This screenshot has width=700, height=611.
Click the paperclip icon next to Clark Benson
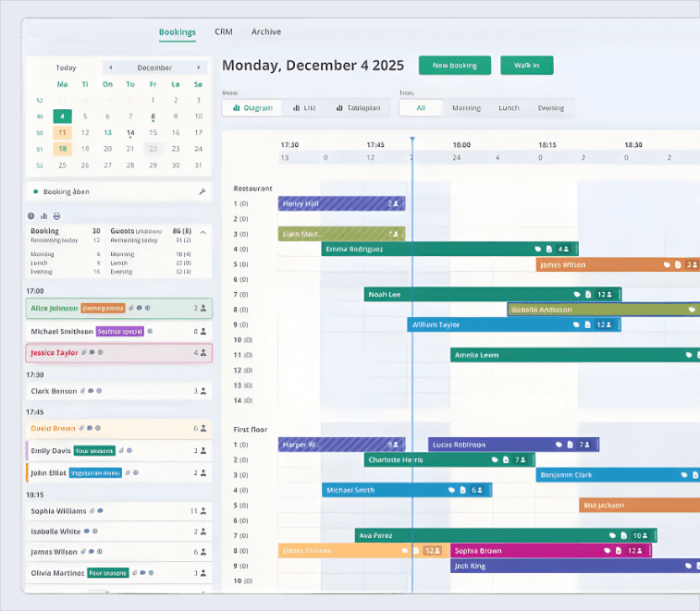[x=82, y=391]
